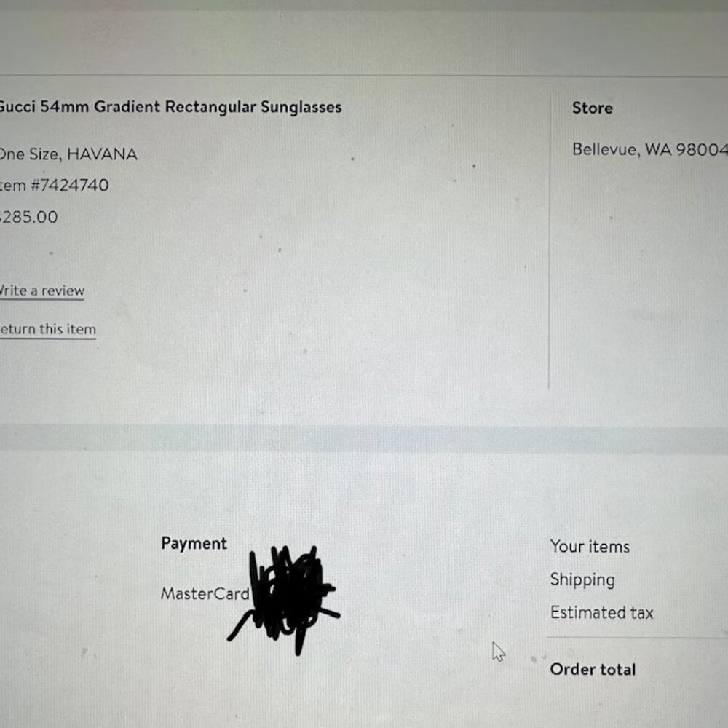This screenshot has width=728, height=728.
Task: Click the Return this item link
Action: coord(48,330)
